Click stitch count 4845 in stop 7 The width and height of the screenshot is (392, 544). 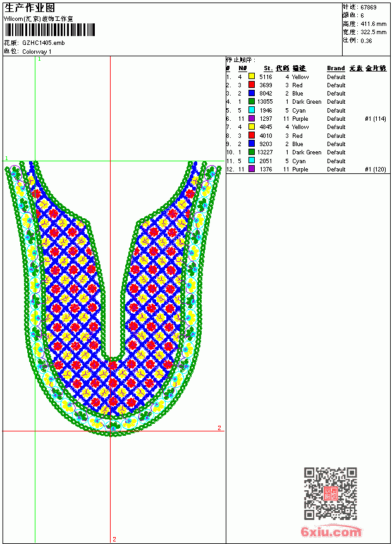pos(266,127)
